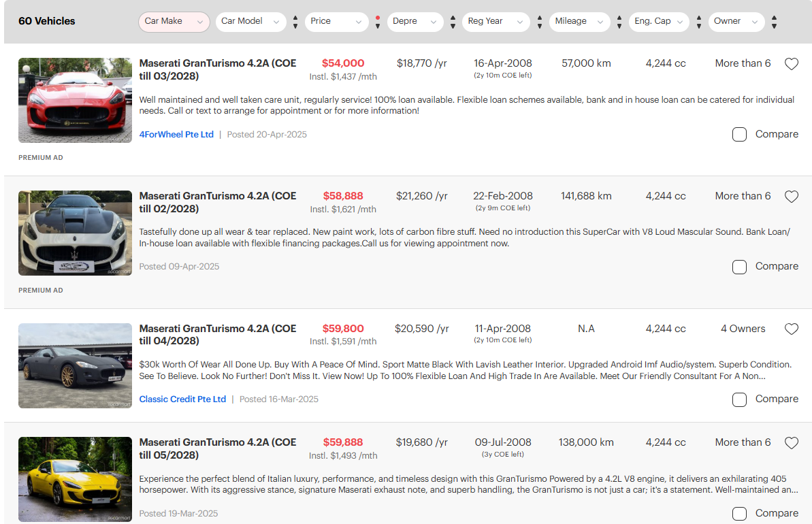Click the 4 Owners value
The image size is (812, 524).
[743, 328]
